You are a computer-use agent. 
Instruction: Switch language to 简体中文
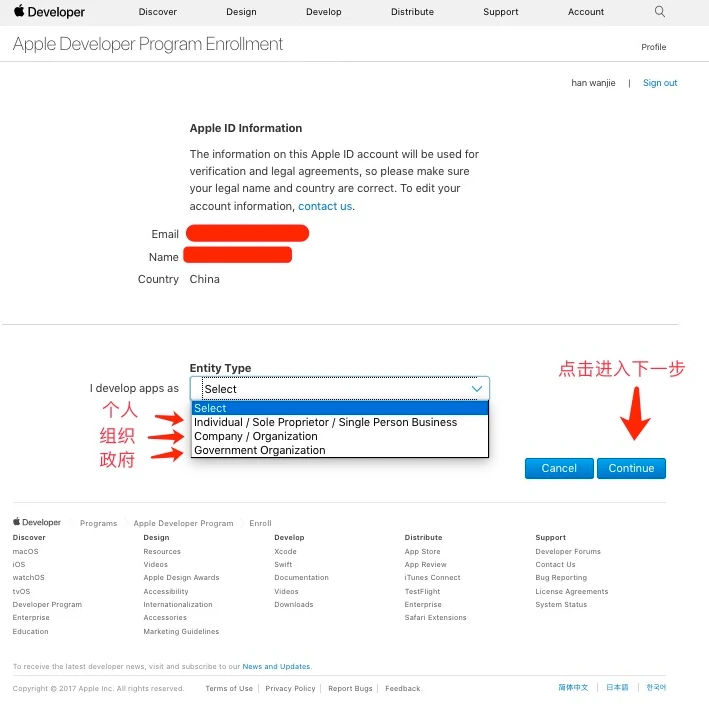click(x=573, y=688)
